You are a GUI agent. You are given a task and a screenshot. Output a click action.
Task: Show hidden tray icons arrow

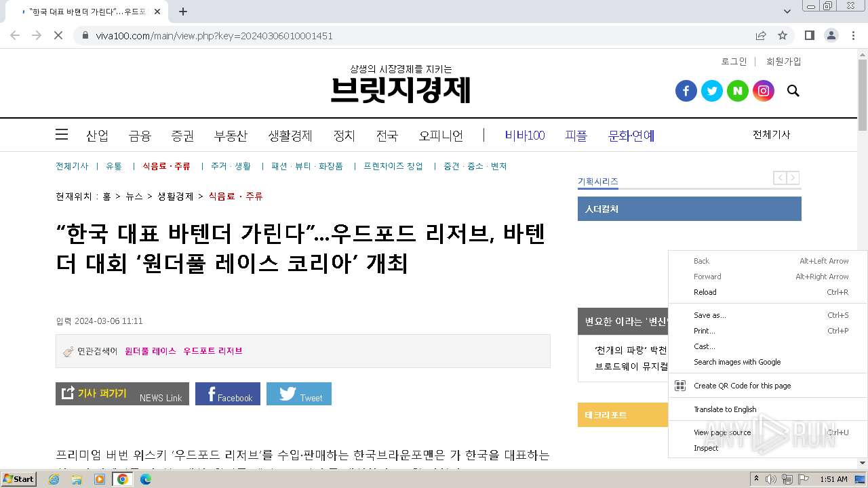click(756, 479)
